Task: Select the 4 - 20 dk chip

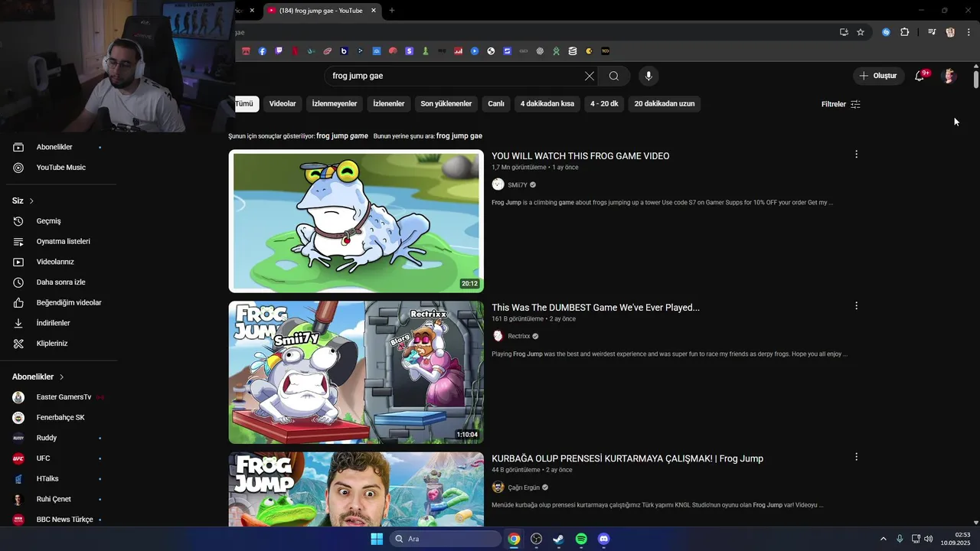Action: (604, 103)
